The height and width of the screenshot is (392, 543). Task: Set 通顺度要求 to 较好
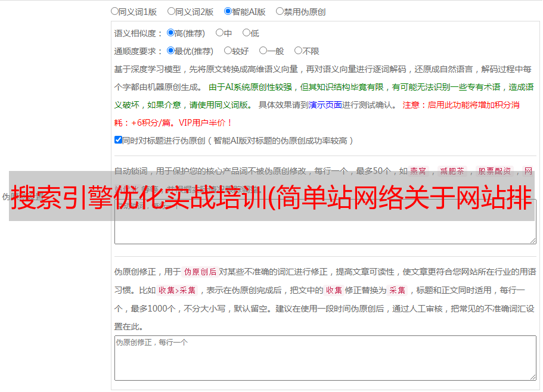(228, 51)
